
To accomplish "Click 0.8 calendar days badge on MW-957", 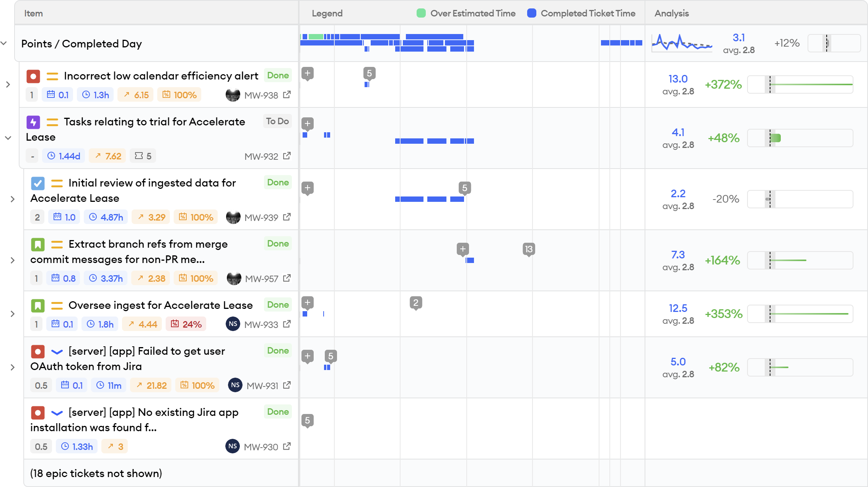I will click(64, 278).
